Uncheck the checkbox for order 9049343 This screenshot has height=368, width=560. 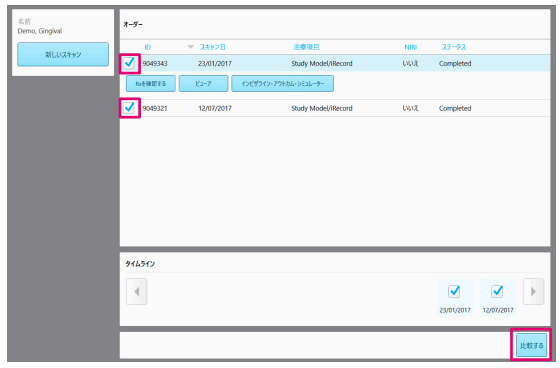click(129, 63)
